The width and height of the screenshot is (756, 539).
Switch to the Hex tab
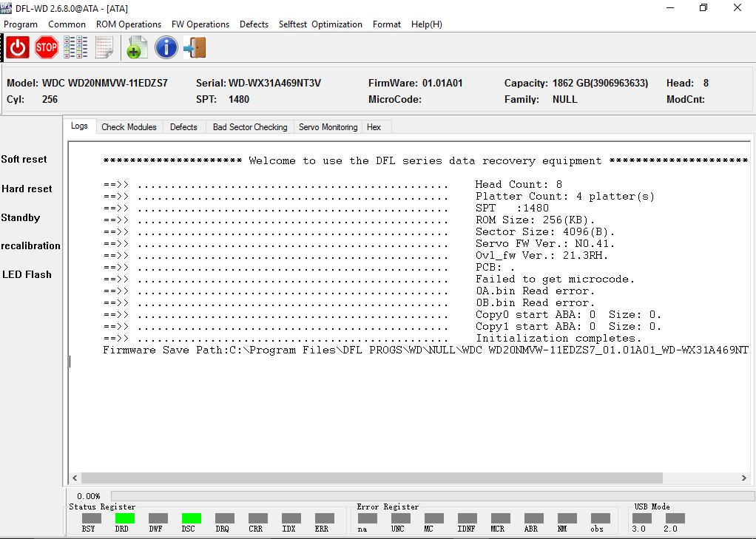(x=374, y=127)
